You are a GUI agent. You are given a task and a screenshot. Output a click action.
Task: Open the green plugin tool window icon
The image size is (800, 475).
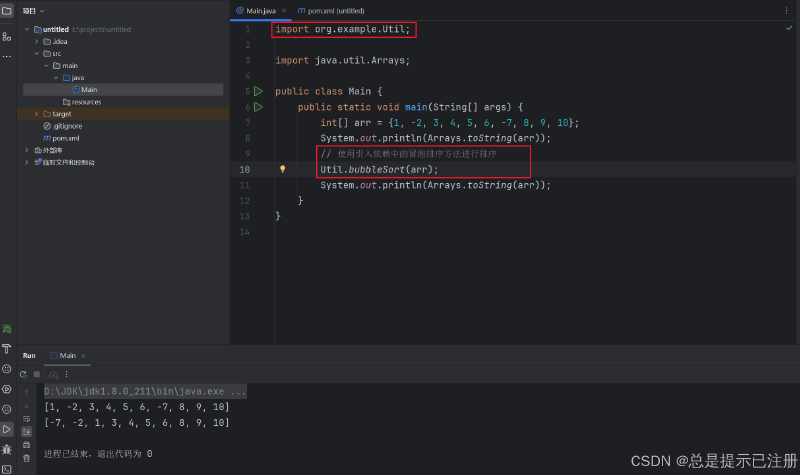(x=7, y=329)
